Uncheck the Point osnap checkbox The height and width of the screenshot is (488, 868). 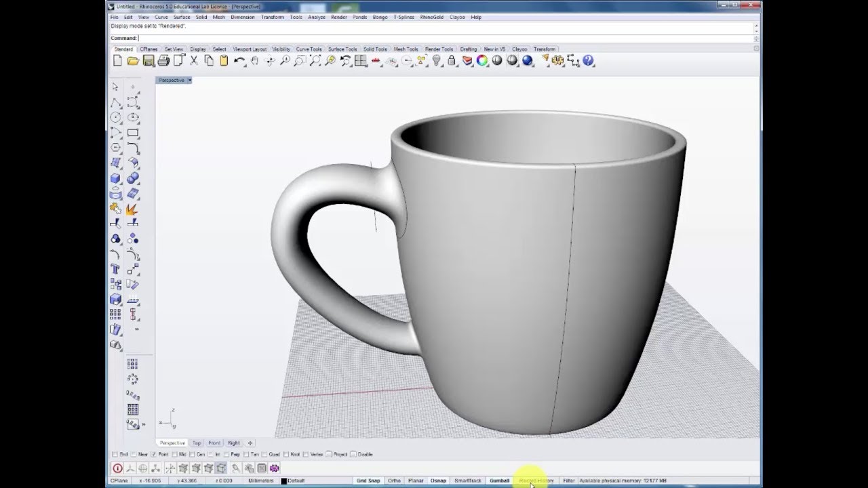[154, 454]
